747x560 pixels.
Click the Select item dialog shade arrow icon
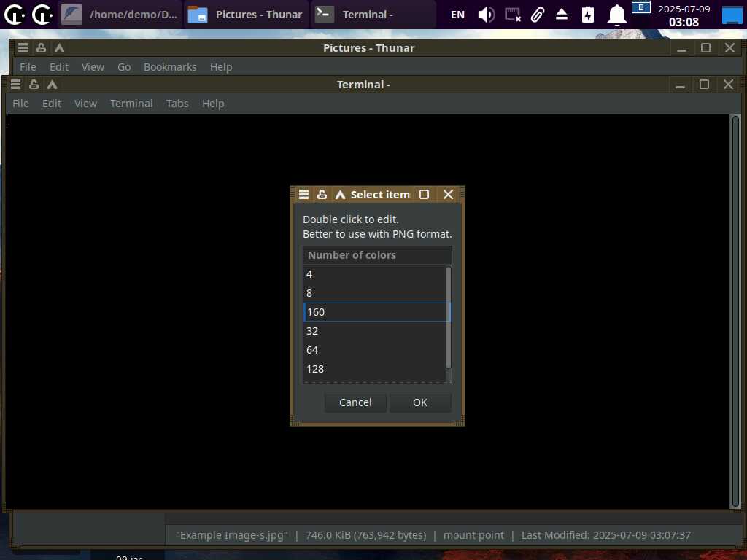pos(340,194)
